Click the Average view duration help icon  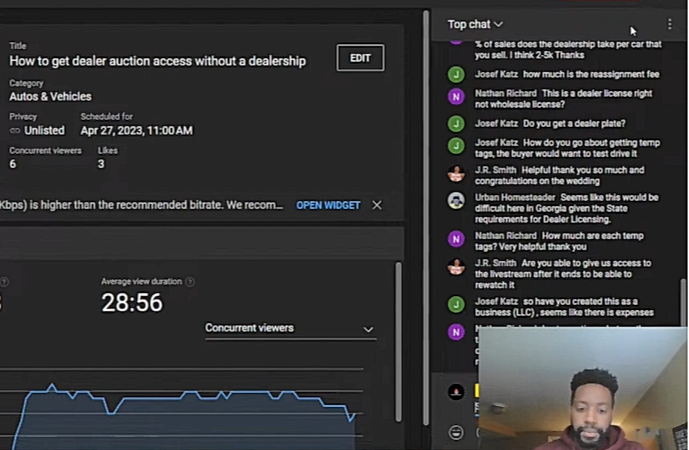pos(190,282)
